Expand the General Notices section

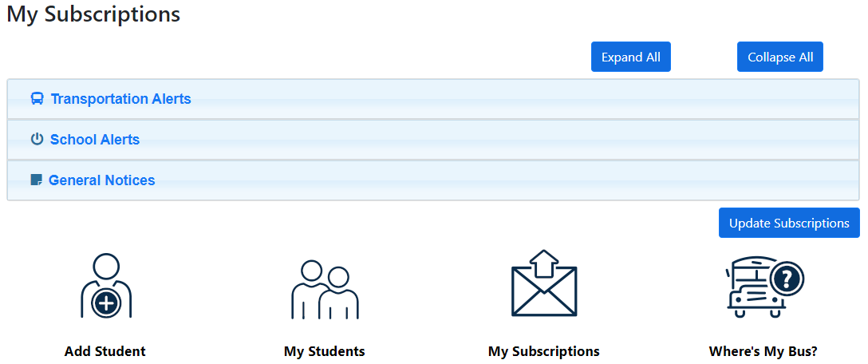[x=102, y=180]
